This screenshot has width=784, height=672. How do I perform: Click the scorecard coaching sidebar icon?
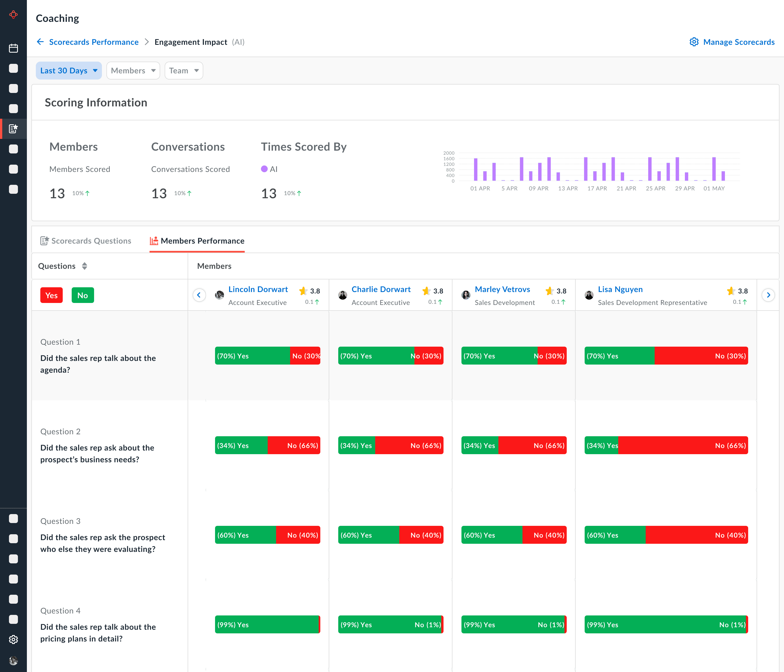coord(13,129)
